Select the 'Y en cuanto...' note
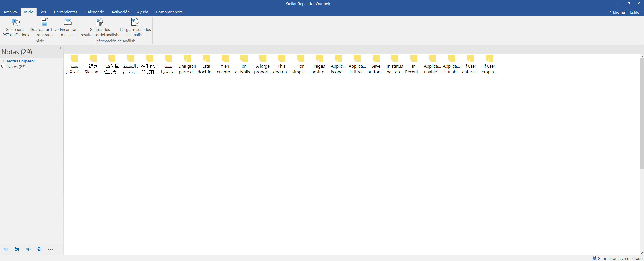The image size is (644, 261). 225,65
